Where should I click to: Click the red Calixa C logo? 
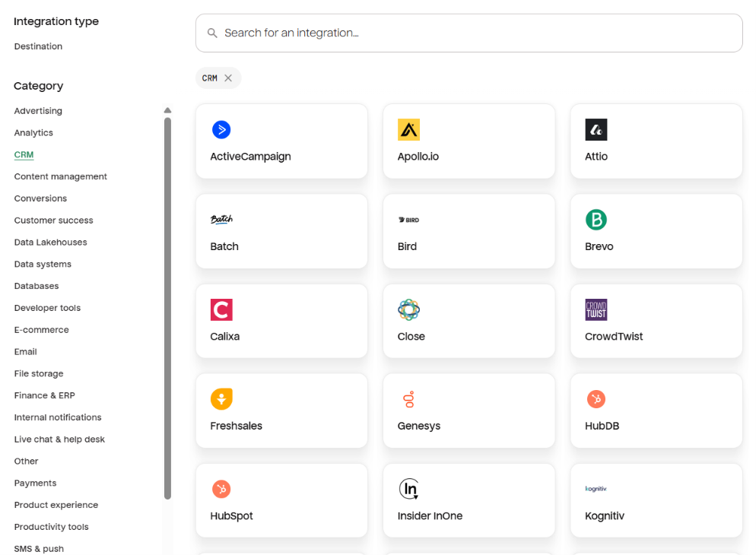pyautogui.click(x=221, y=309)
